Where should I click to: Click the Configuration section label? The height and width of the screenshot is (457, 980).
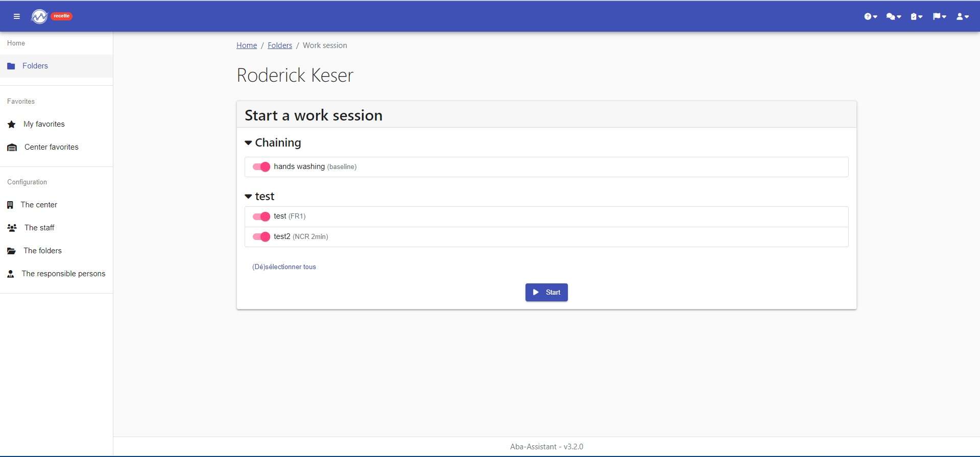[27, 182]
